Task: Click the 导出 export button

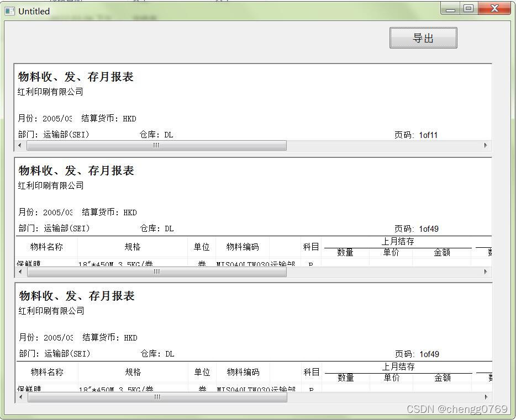Action: (423, 38)
